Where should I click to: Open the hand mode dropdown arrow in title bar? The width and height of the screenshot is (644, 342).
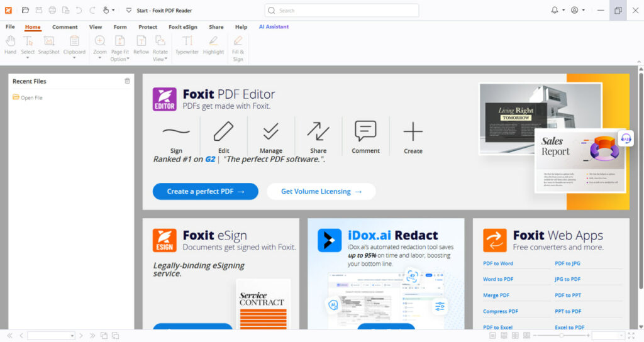tap(113, 10)
